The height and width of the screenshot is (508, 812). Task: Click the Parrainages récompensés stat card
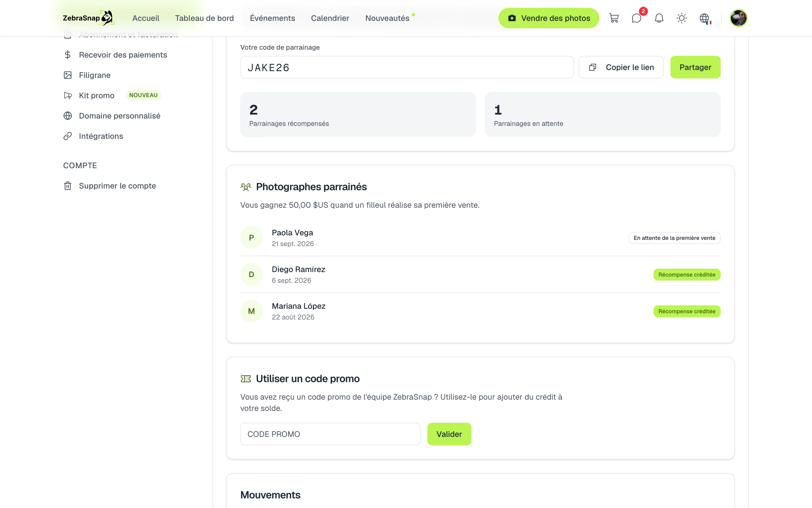coord(358,115)
